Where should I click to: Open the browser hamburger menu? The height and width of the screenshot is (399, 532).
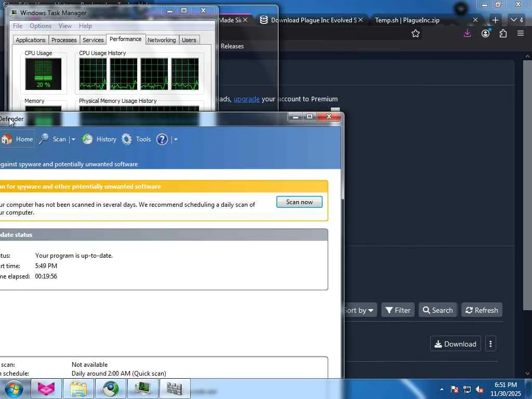click(x=521, y=33)
